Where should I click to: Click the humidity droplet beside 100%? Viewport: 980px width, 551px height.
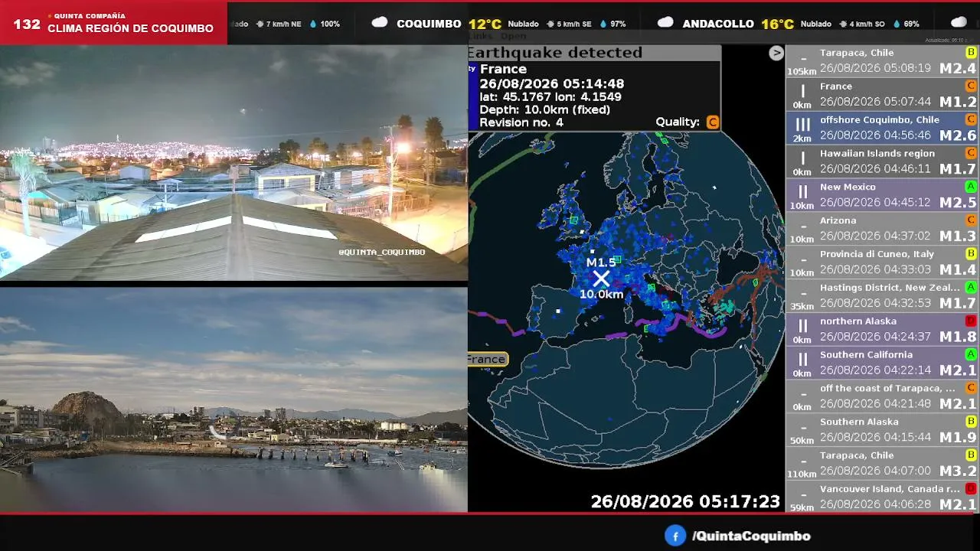pyautogui.click(x=313, y=24)
